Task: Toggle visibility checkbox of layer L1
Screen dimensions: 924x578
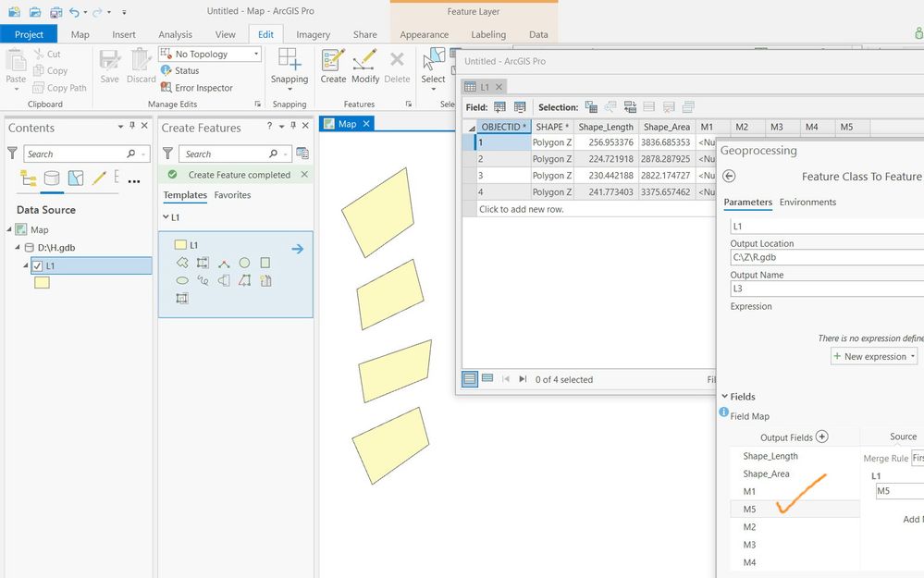Action: pyautogui.click(x=38, y=265)
